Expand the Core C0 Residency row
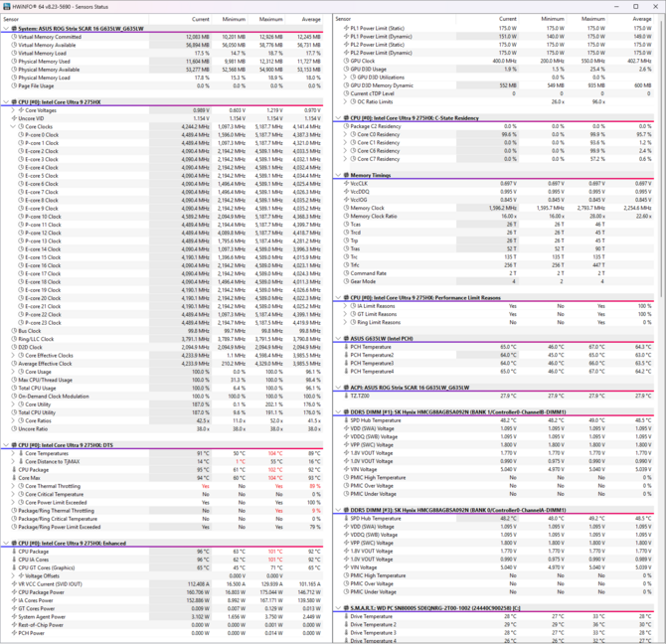The height and width of the screenshot is (644, 666). (345, 134)
